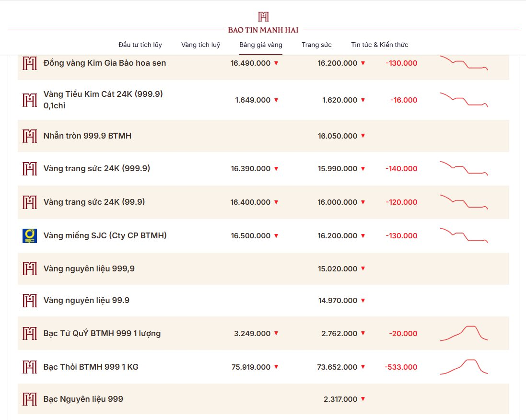Click BTMH icon beside Vàng nguyên liệu 999,9

[x=30, y=268]
